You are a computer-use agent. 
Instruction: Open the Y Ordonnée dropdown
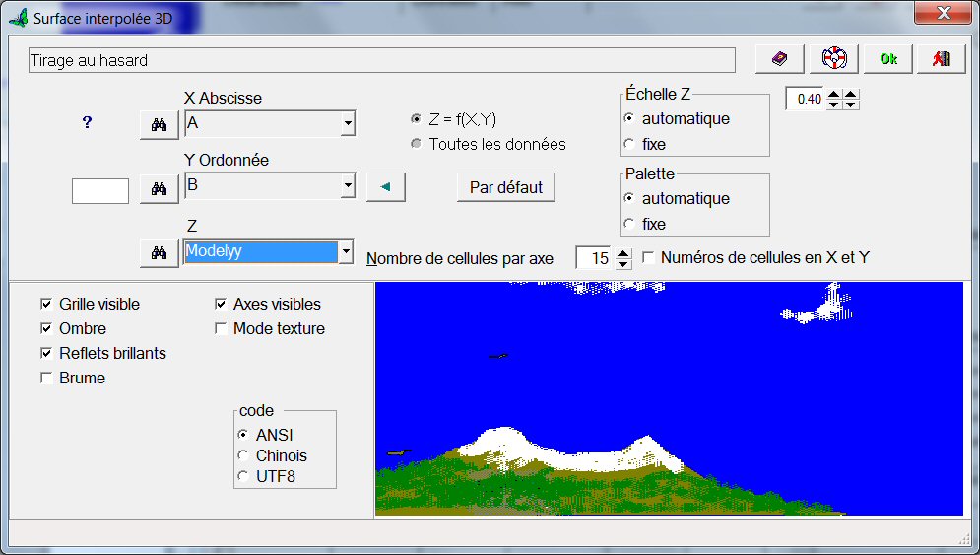tap(348, 186)
